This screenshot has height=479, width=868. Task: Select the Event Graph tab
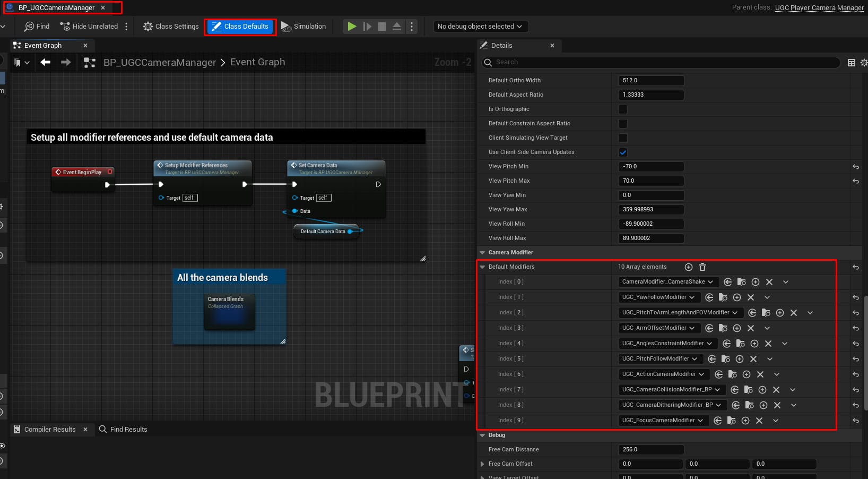42,45
